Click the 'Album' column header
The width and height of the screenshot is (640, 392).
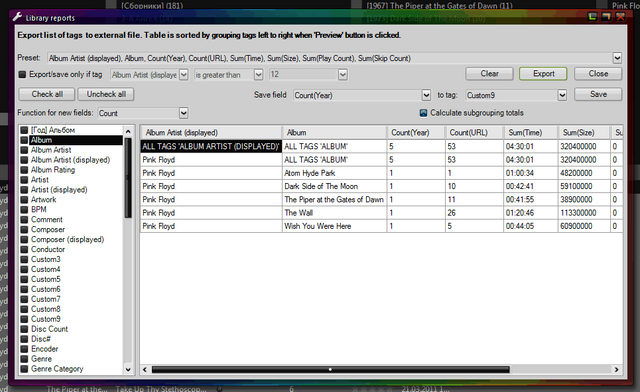[334, 133]
